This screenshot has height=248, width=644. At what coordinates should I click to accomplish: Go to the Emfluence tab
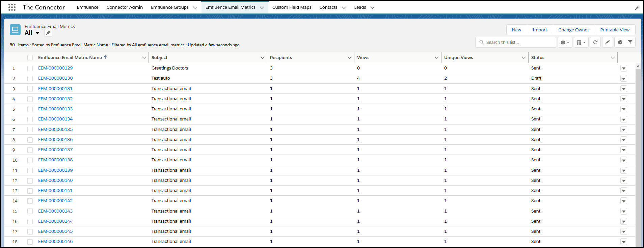pos(88,7)
